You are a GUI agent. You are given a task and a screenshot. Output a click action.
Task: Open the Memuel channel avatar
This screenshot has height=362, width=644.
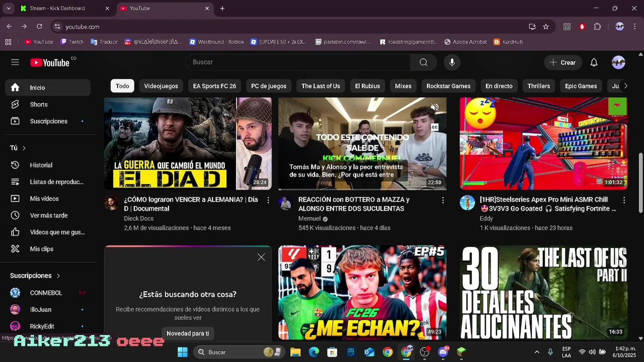click(286, 203)
